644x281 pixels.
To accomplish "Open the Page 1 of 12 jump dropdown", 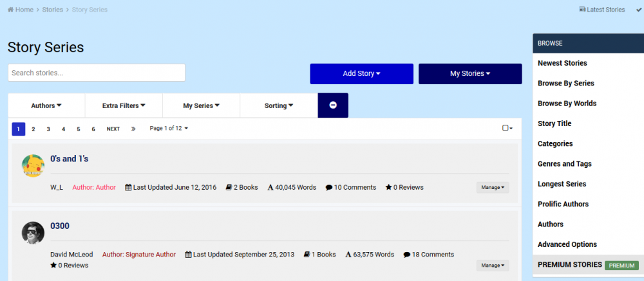I will tap(169, 129).
